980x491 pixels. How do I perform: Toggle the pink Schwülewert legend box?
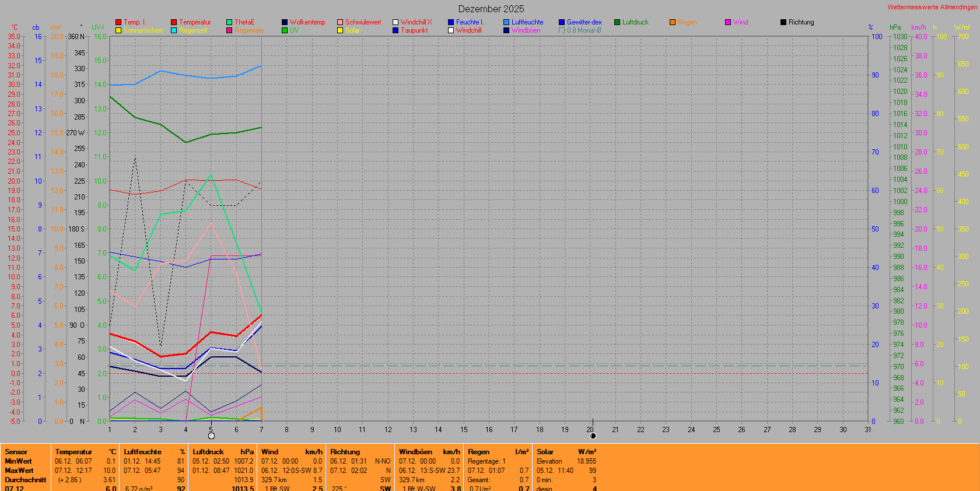[x=340, y=22]
